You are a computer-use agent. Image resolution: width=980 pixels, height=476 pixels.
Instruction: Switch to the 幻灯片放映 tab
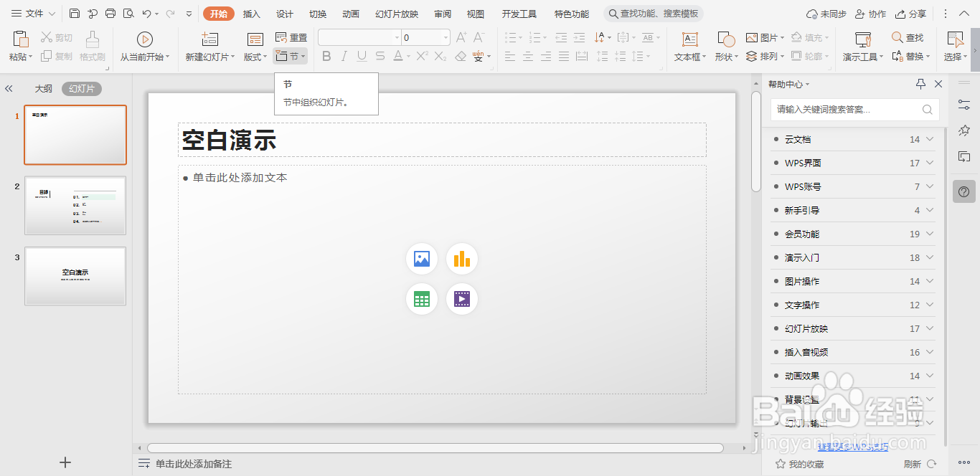pos(397,14)
